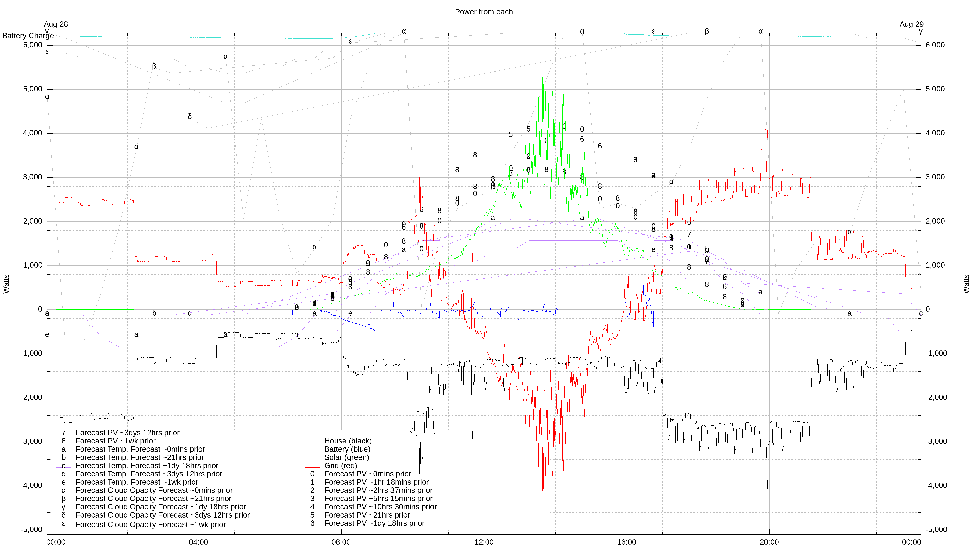The height and width of the screenshot is (551, 980).
Task: Click 'Forecast Temp. Forecast ~1wk prior' legend
Action: pos(137,482)
